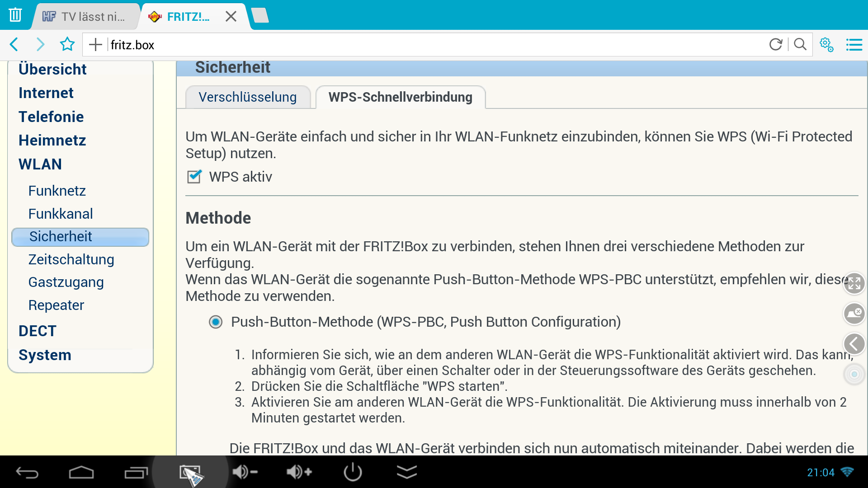Collapse the WLAN menu section

(40, 164)
